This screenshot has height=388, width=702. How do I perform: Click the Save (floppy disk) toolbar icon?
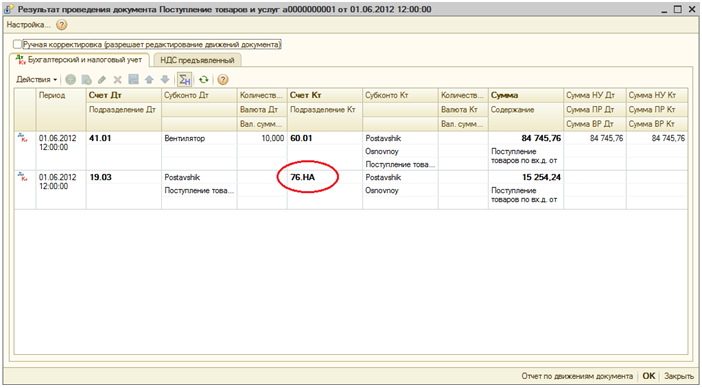[x=133, y=80]
